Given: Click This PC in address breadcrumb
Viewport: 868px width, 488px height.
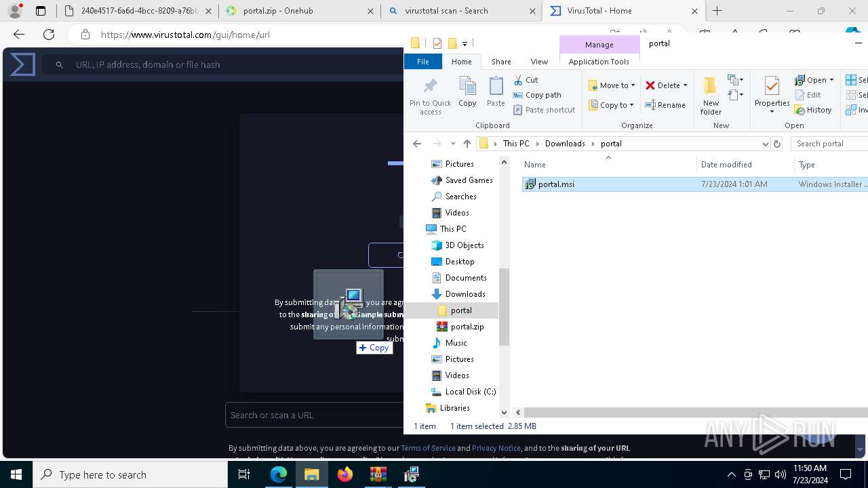Looking at the screenshot, I should (x=515, y=144).
